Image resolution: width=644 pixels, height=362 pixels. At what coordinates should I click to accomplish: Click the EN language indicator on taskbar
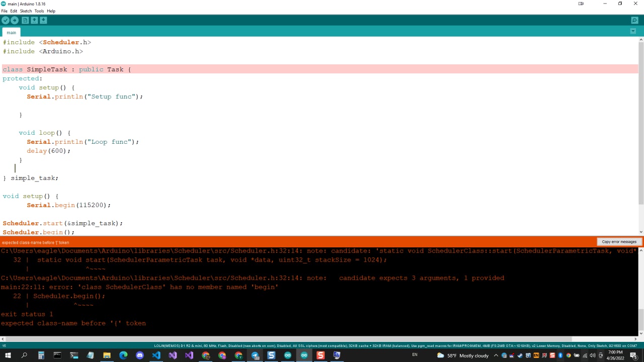point(415,355)
